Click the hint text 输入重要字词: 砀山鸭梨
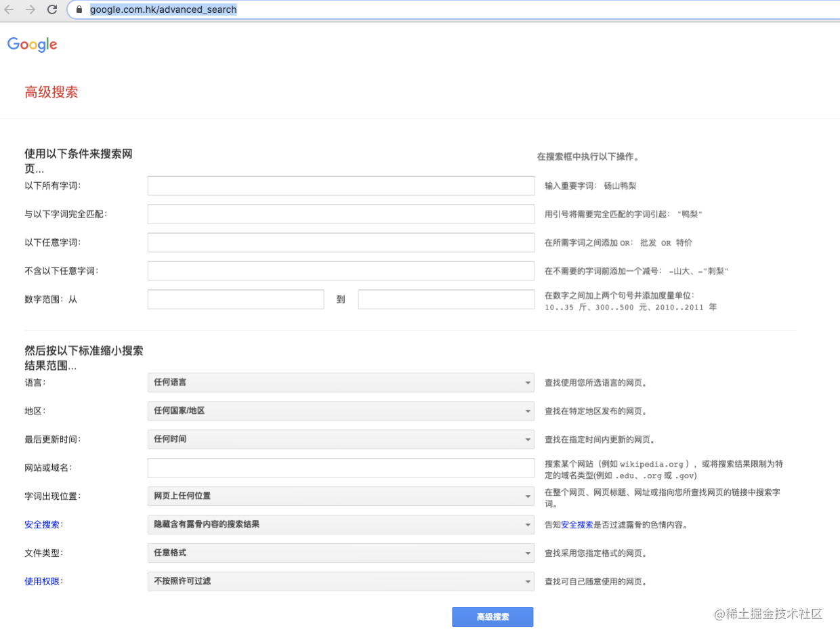The width and height of the screenshot is (840, 638). [x=591, y=186]
